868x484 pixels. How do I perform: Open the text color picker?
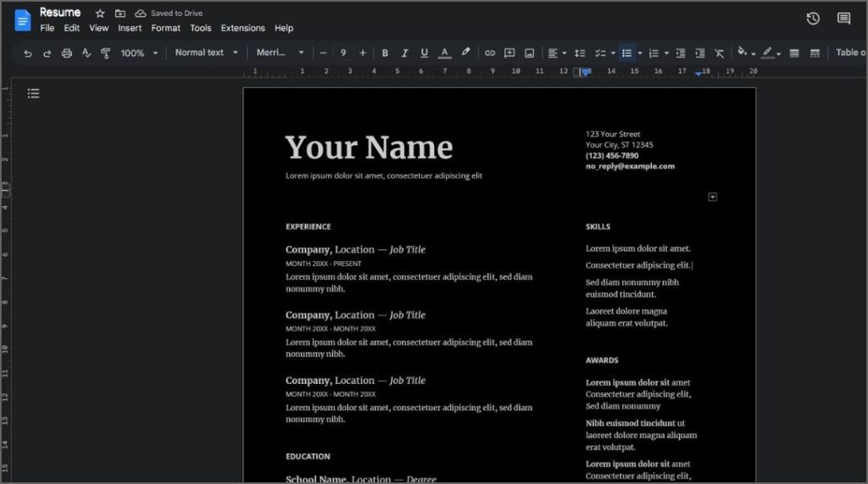[x=444, y=53]
